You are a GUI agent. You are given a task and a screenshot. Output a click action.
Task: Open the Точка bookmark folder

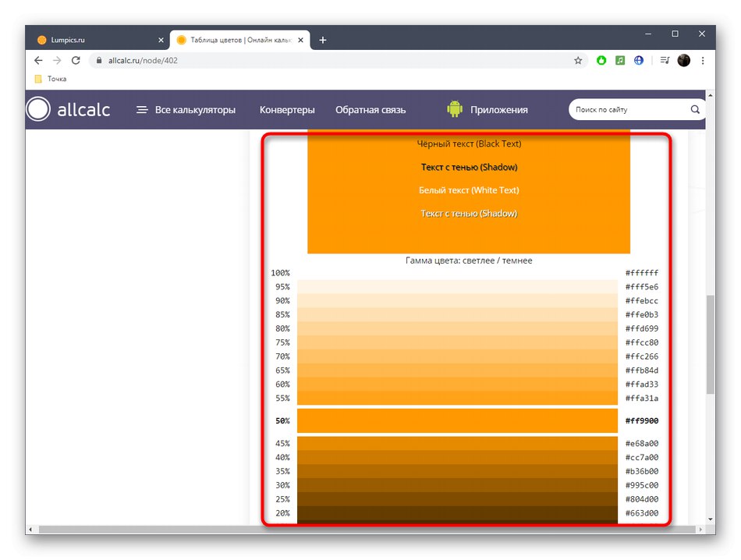coord(51,79)
